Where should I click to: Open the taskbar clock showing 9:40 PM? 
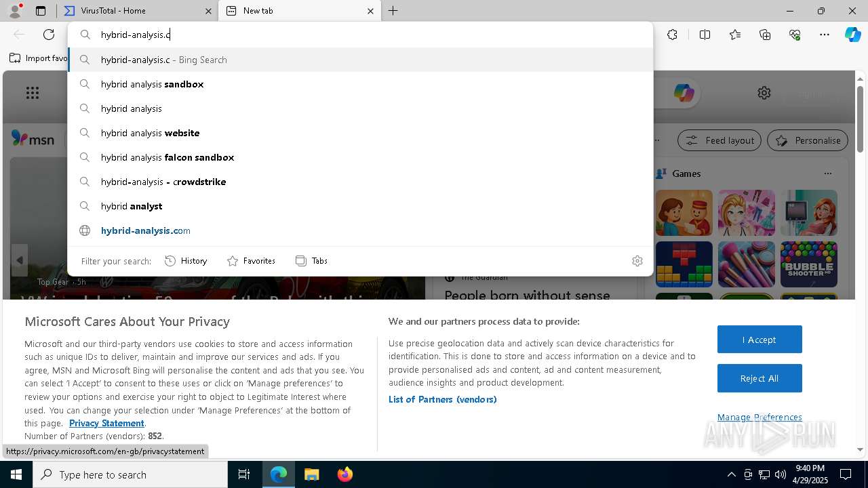(x=810, y=474)
